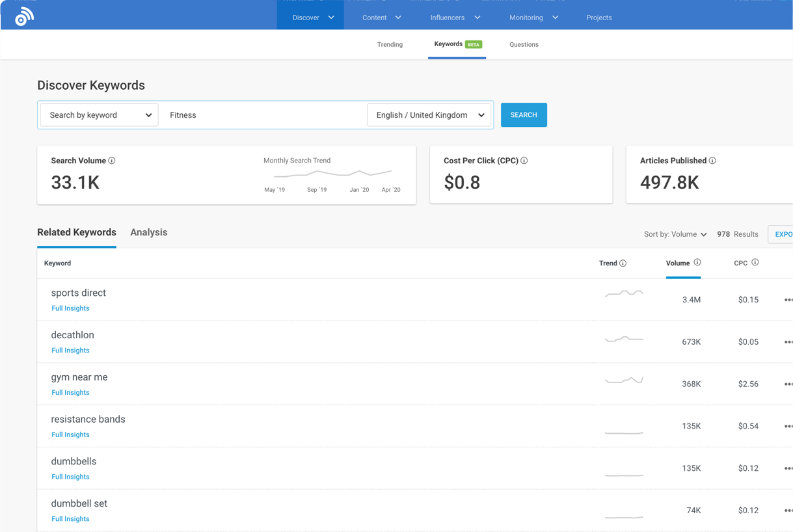This screenshot has height=532, width=793.
Task: Open the Analysis tab
Action: click(148, 232)
